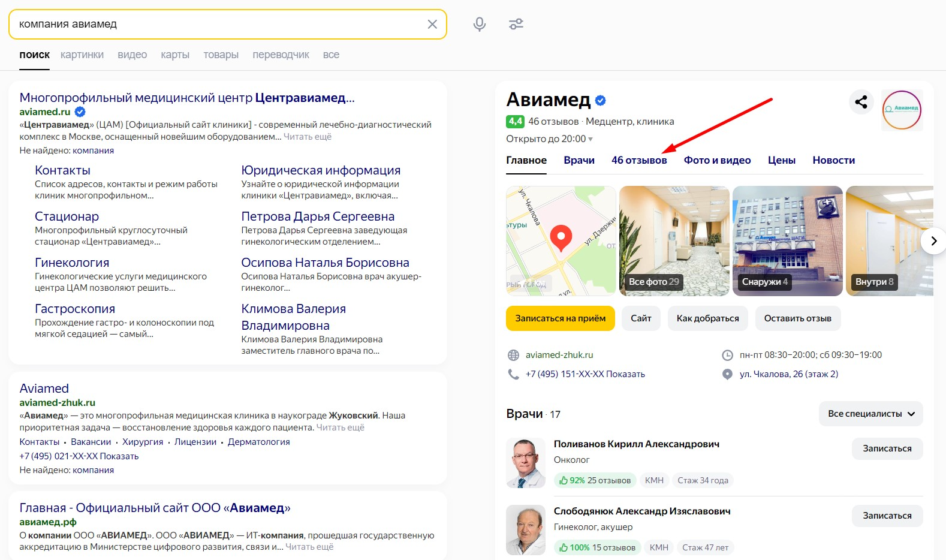Open the Многопрофильный медицинский центр Центравиамед result
946x560 pixels.
[187, 98]
